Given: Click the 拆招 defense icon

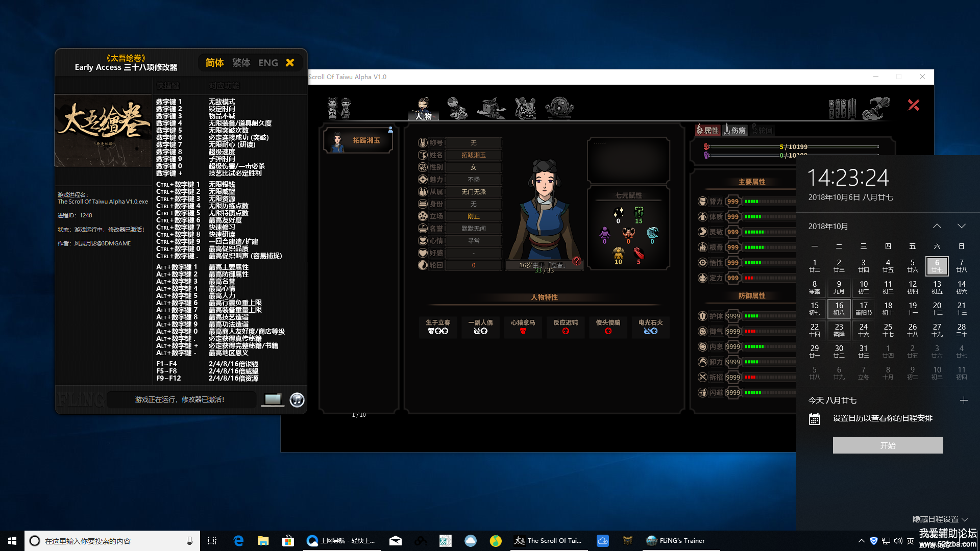Looking at the screenshot, I should (703, 378).
